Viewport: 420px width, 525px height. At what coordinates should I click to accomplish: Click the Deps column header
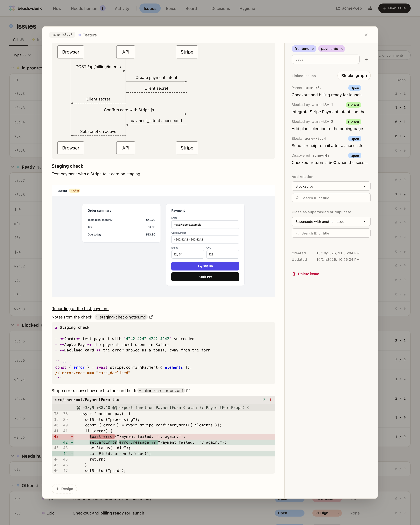(x=401, y=80)
